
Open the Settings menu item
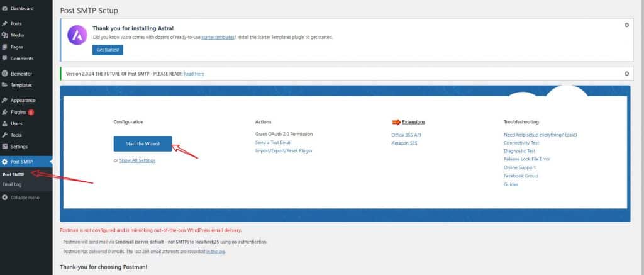[x=19, y=147]
